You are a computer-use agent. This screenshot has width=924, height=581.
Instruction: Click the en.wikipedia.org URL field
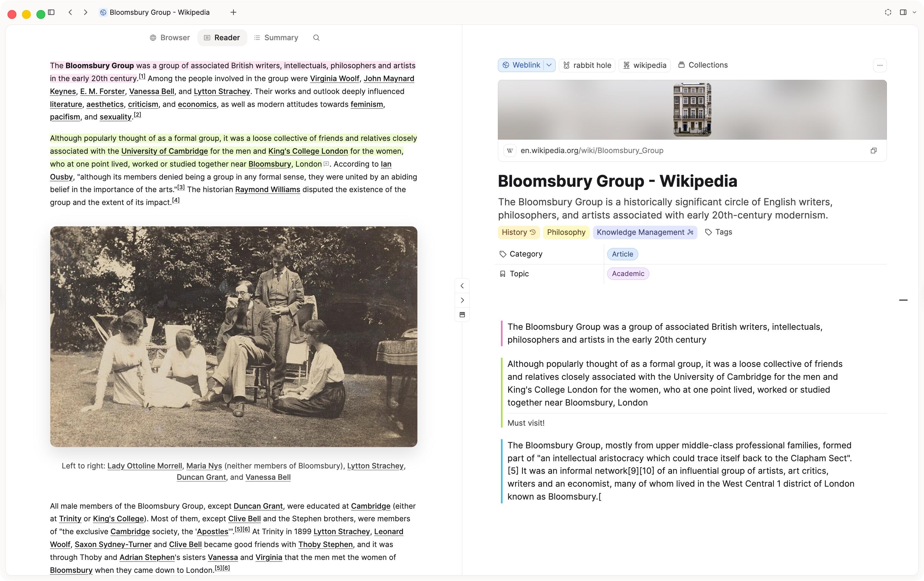592,151
